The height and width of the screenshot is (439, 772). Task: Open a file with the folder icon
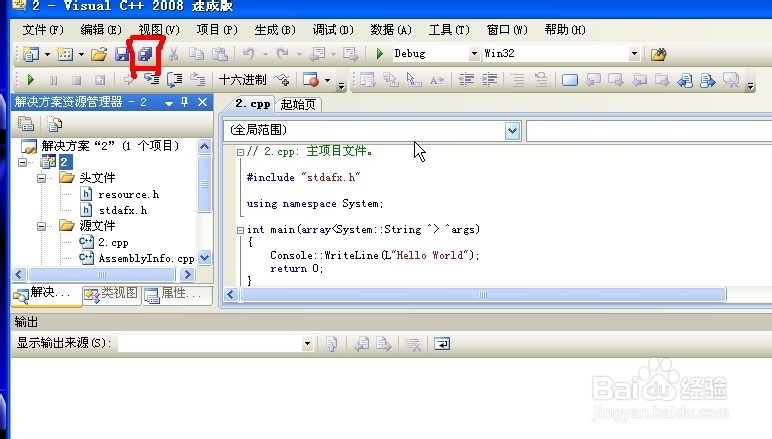[x=99, y=54]
